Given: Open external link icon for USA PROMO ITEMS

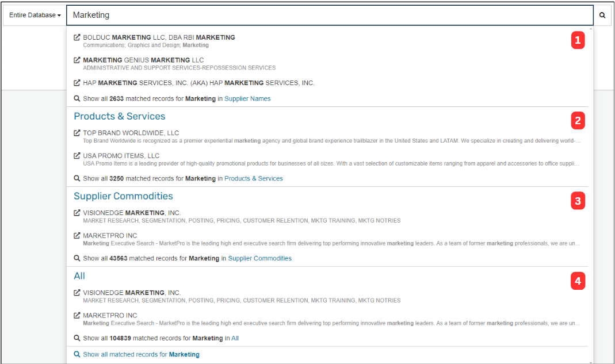Looking at the screenshot, I should (x=77, y=155).
